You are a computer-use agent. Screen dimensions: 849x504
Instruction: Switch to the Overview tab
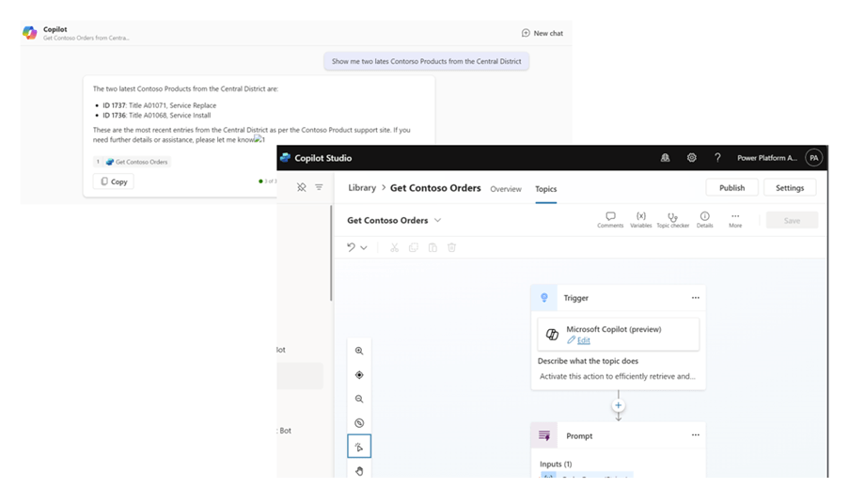505,189
